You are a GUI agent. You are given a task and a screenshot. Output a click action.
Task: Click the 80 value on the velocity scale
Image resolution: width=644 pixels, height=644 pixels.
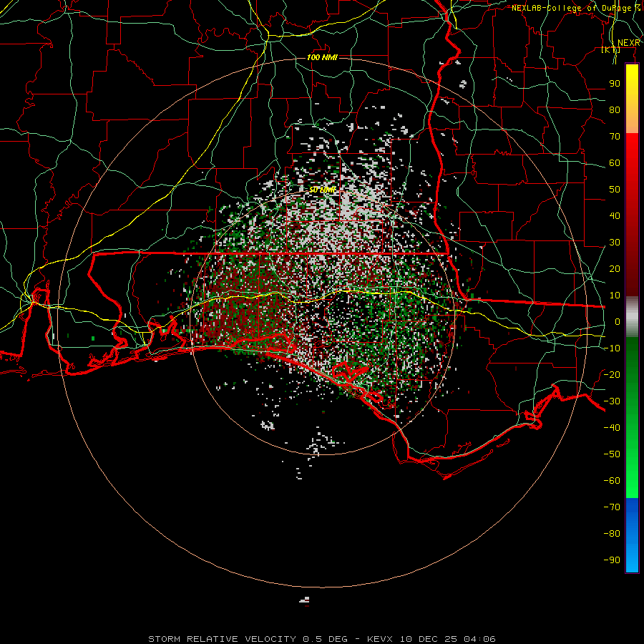pos(615,110)
